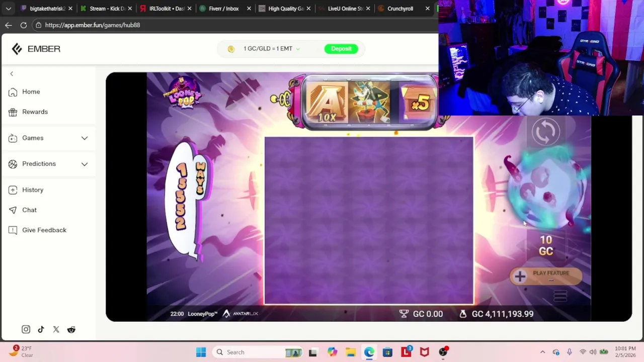Viewport: 644px width, 362px height.
Task: Open the X social link
Action: click(x=56, y=329)
